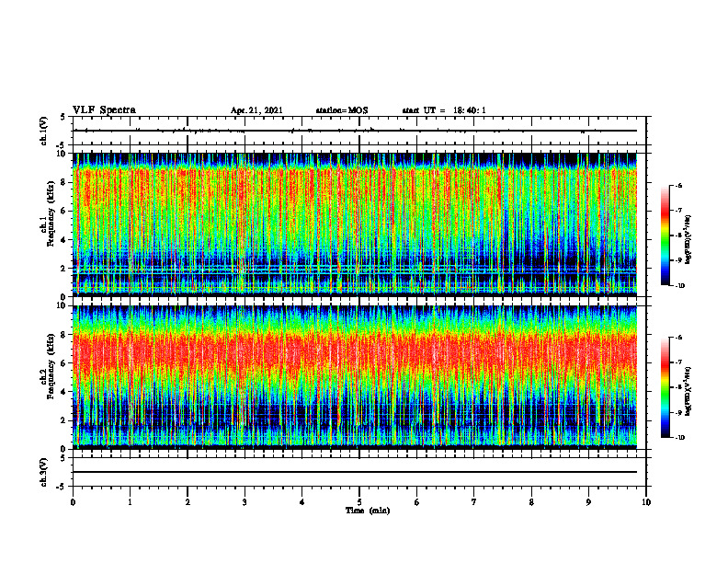Click the "VLF Spectra" plot title
The width and height of the screenshot is (728, 563).
click(x=104, y=110)
